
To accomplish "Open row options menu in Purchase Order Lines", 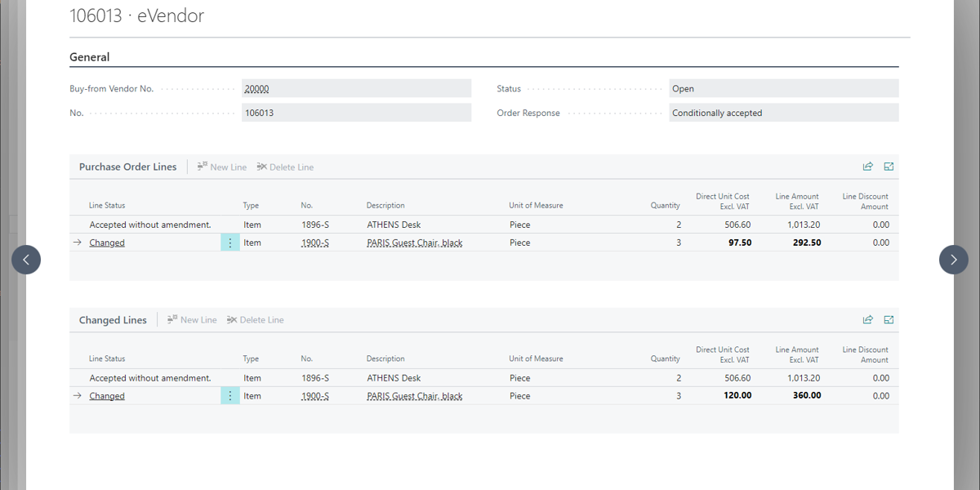I will [x=230, y=243].
